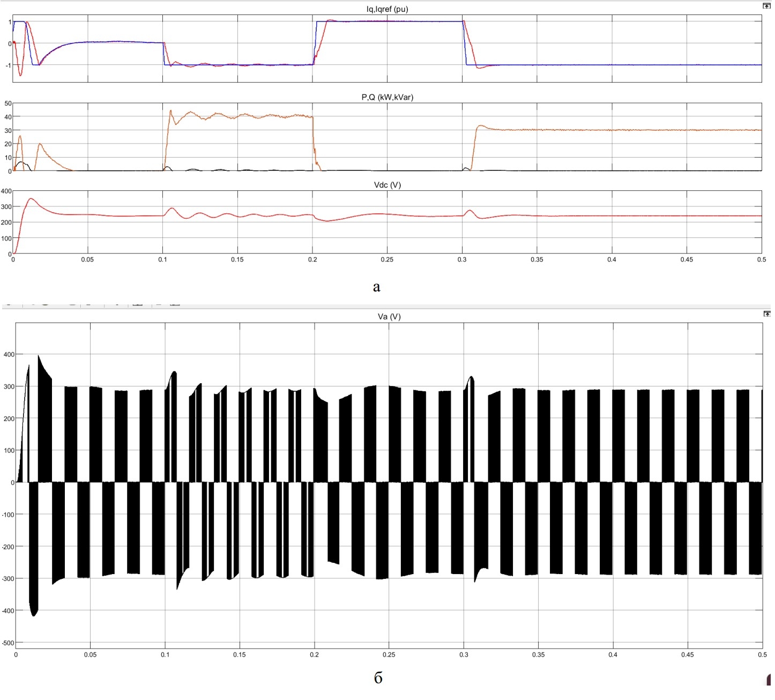
Task: Click the -1 y-axis label of the Iq plot
Action: 8,65
